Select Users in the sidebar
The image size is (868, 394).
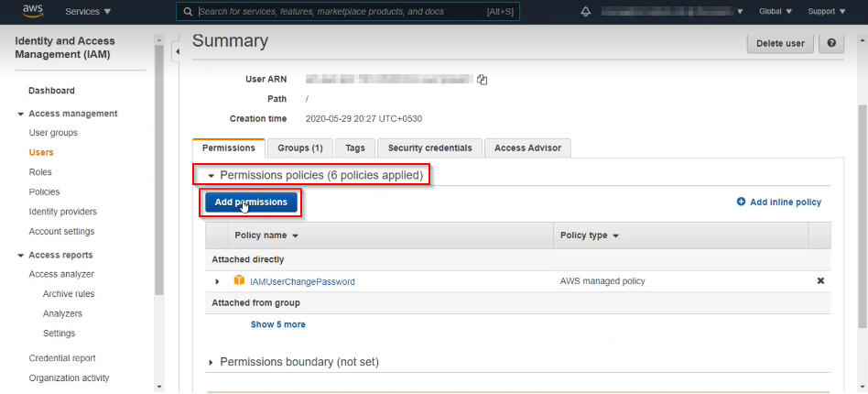point(41,152)
